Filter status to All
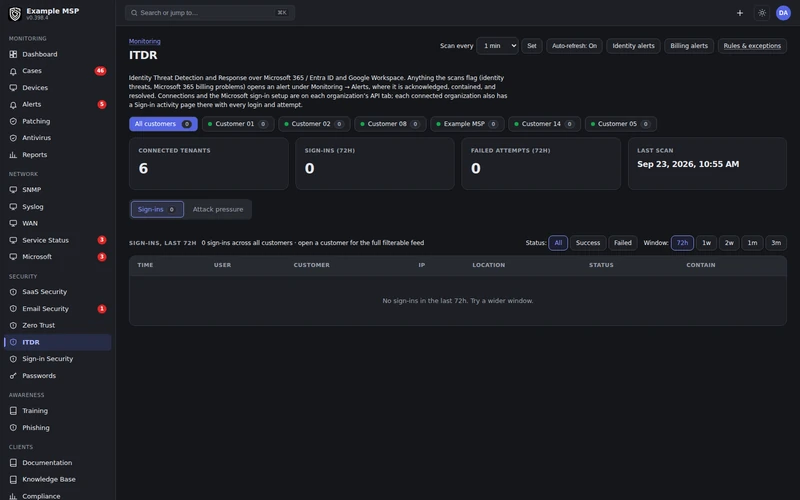 tap(558, 243)
